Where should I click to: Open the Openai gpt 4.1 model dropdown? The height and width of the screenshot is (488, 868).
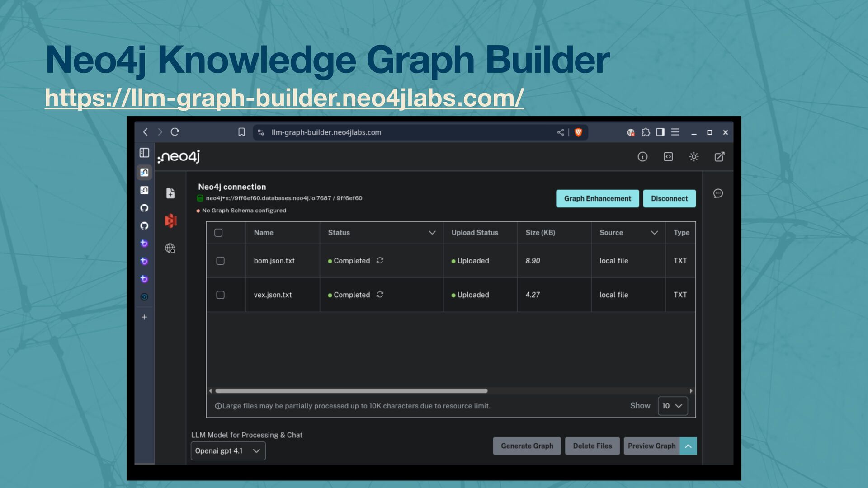coord(228,451)
